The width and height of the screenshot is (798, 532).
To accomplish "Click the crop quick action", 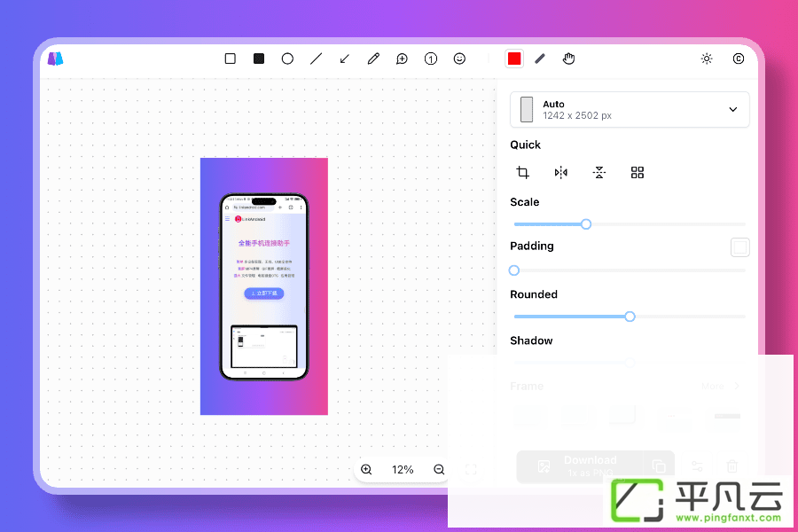I will [522, 172].
